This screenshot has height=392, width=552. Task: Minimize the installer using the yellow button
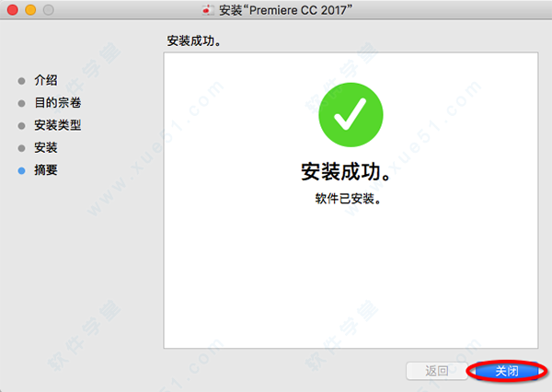pyautogui.click(x=30, y=10)
